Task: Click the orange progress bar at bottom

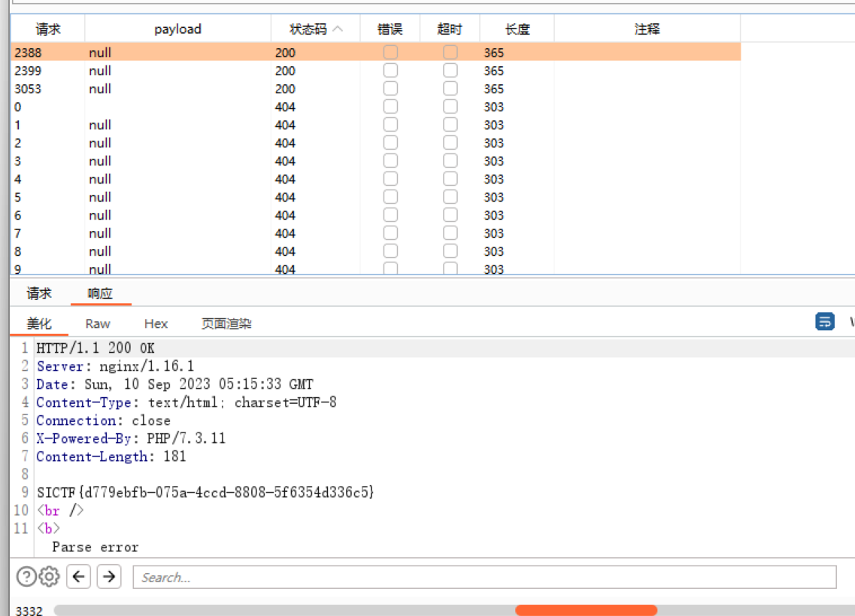Action: pos(586,610)
